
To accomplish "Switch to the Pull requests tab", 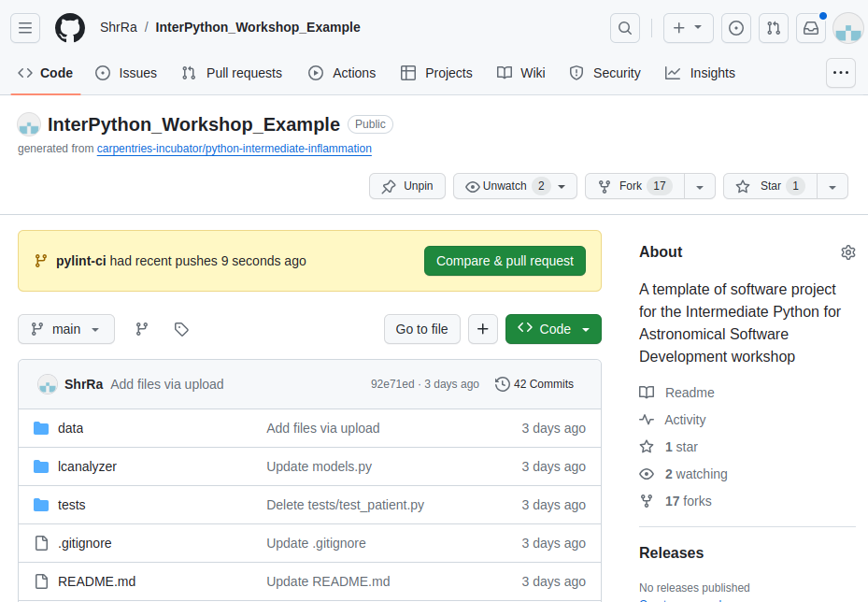I will (x=232, y=73).
